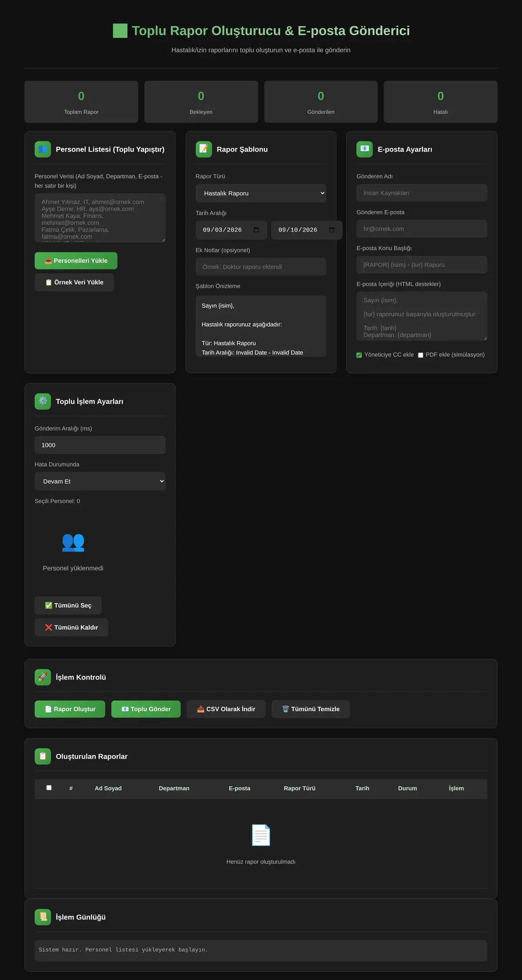
Task: Click the Oluşturulan Raporlar clipboard icon
Action: click(x=43, y=756)
